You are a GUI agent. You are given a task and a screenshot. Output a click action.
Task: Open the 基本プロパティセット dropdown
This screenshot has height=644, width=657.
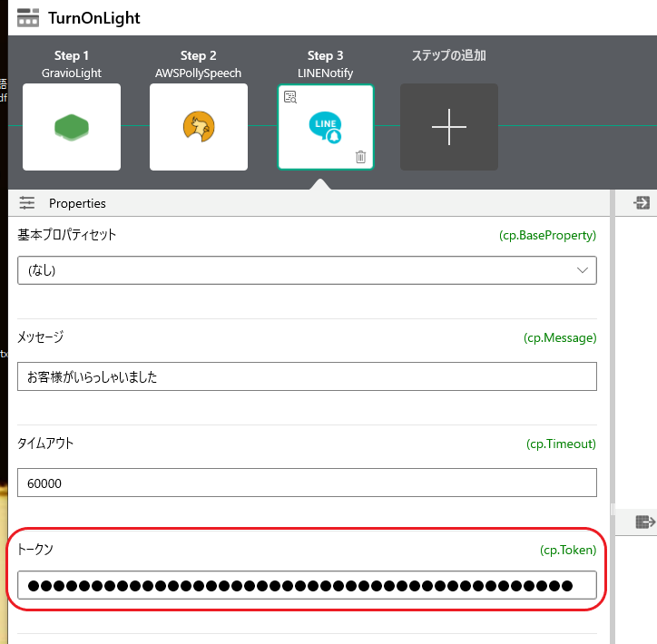(307, 270)
